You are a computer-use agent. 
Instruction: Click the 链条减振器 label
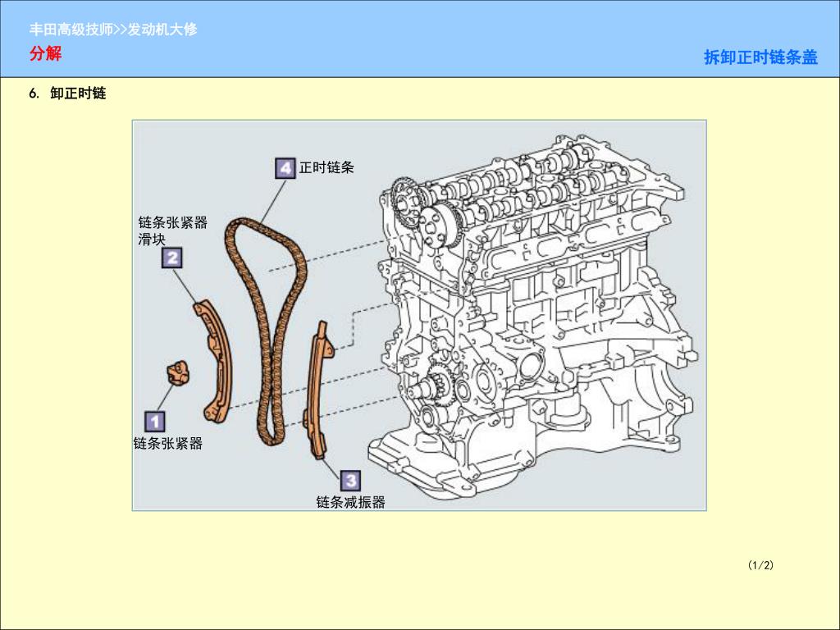tap(350, 502)
